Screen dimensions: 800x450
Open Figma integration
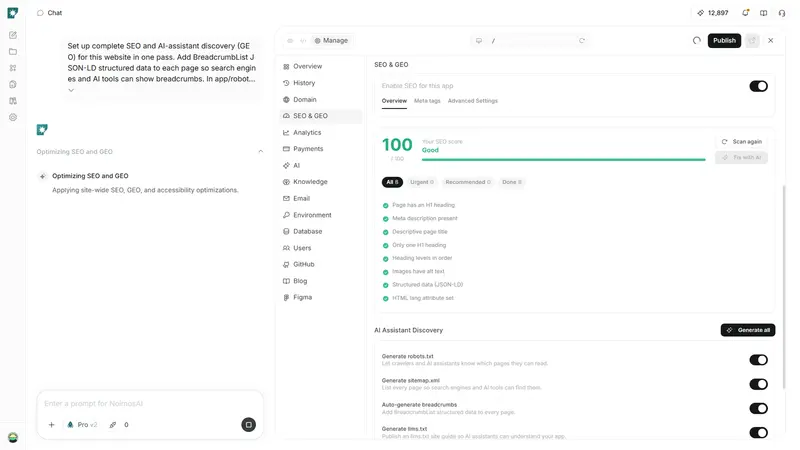coord(320,297)
